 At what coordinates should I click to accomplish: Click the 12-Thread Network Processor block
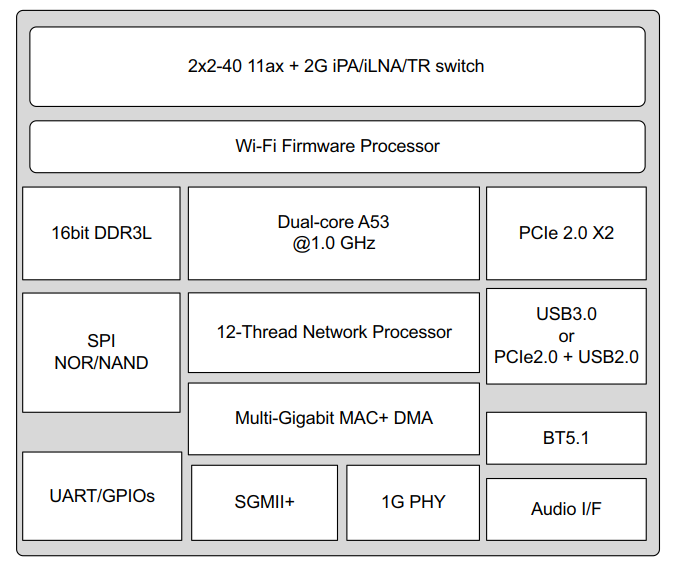point(334,332)
